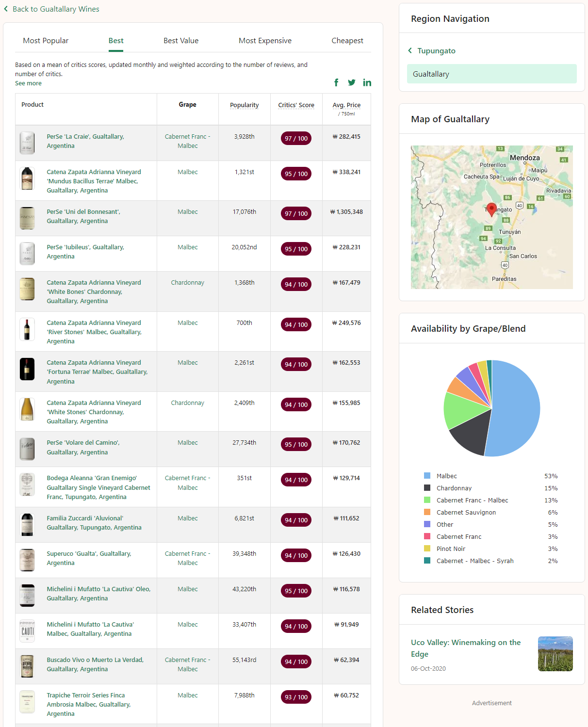Click the Malbec blue legend swatch
The width and height of the screenshot is (588, 727).
427,476
